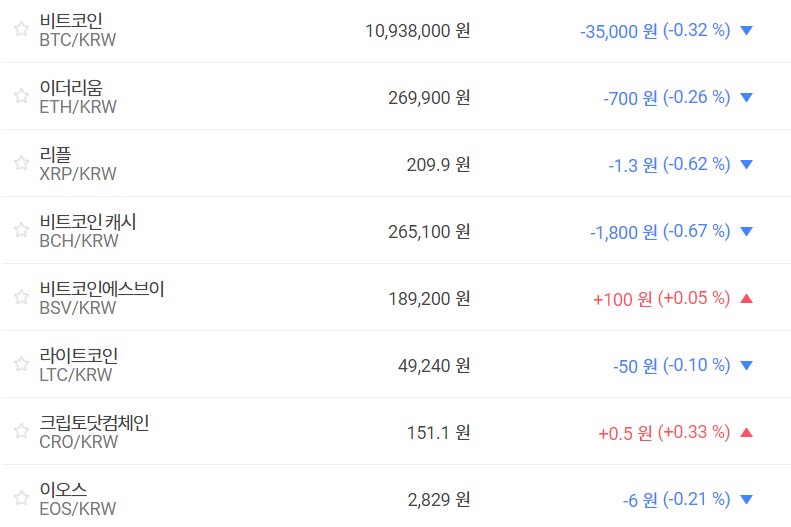Click the blue down arrow for Bitcoin

[745, 31]
